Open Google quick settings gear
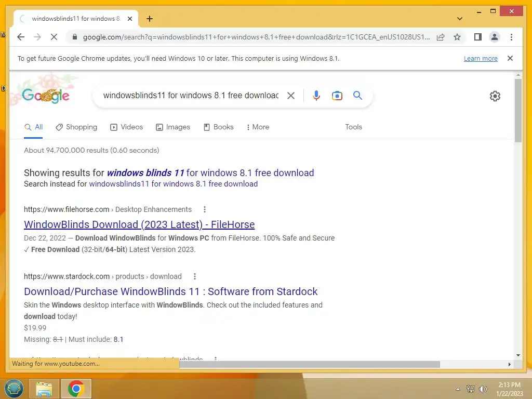Screen dimensions: 532x399 pos(495,96)
